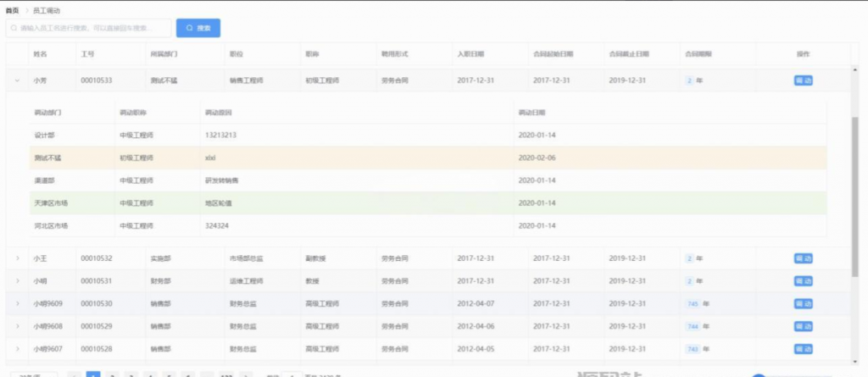
Task: Click 调动 button for 小芳
Action: click(x=804, y=80)
